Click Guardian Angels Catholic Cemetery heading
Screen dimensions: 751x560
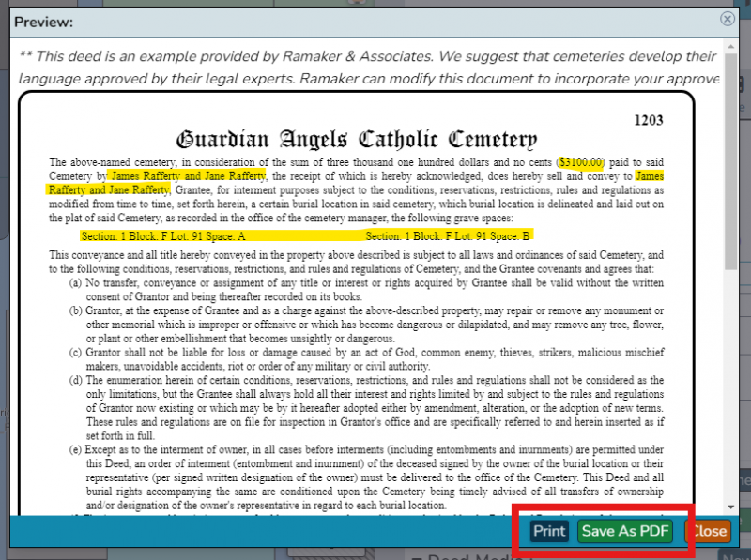[357, 140]
